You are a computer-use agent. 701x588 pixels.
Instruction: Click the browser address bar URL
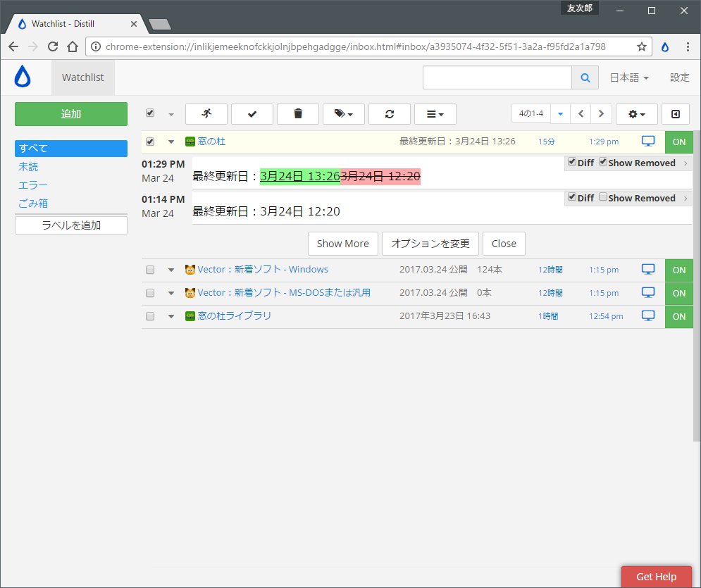[355, 46]
